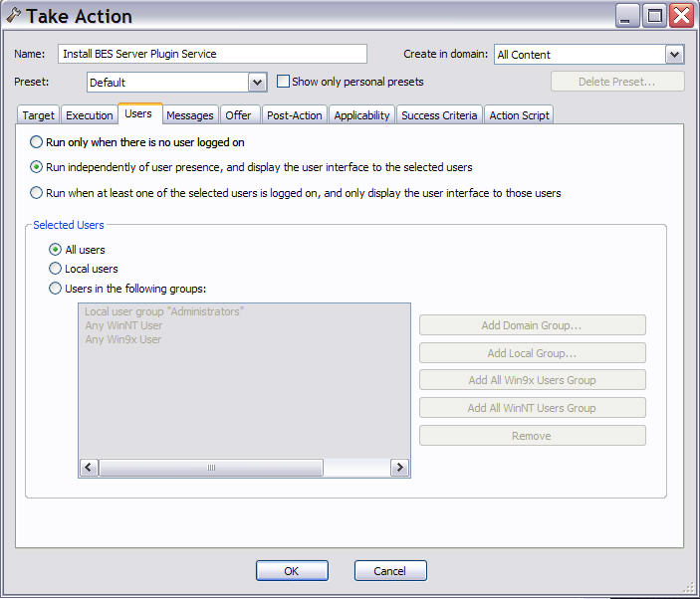The width and height of the screenshot is (700, 599).
Task: Select 'Local user group "Administrators"' list entry
Action: pos(164,311)
